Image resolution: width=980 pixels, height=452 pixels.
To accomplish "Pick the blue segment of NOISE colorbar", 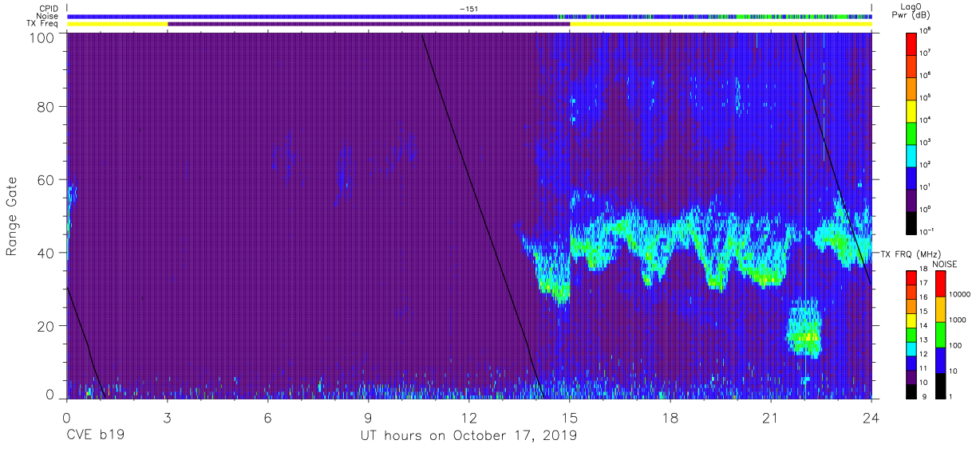I will (x=939, y=360).
